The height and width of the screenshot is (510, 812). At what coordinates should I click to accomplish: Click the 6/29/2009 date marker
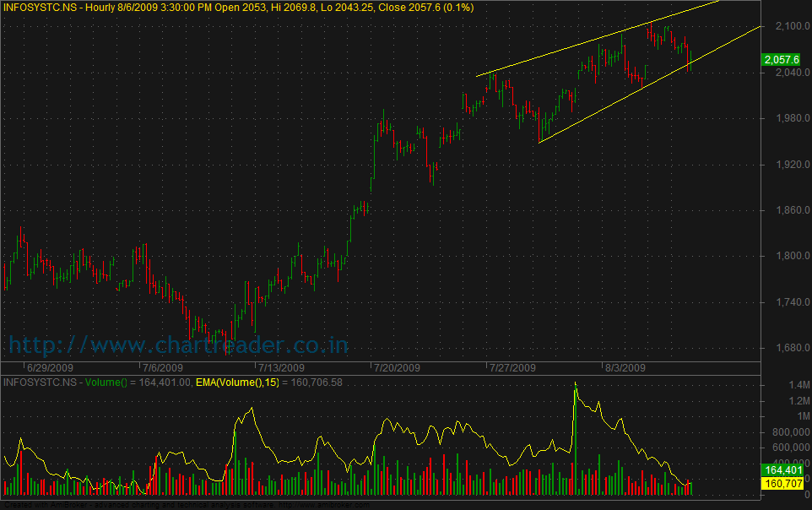click(52, 368)
